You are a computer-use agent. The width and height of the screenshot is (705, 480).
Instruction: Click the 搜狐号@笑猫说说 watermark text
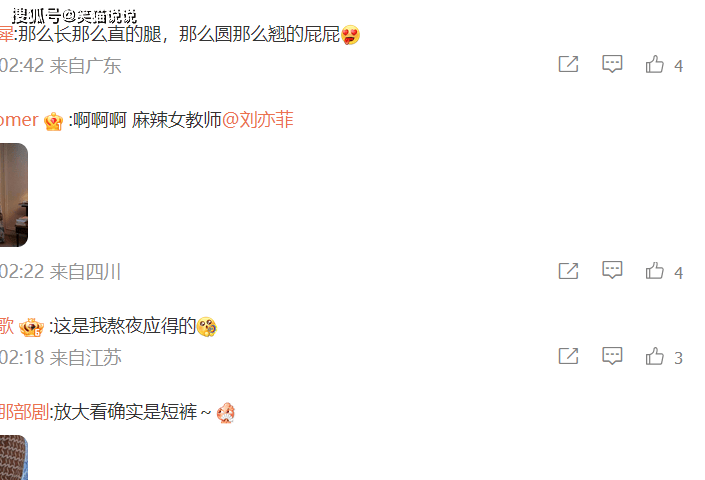pyautogui.click(x=74, y=17)
